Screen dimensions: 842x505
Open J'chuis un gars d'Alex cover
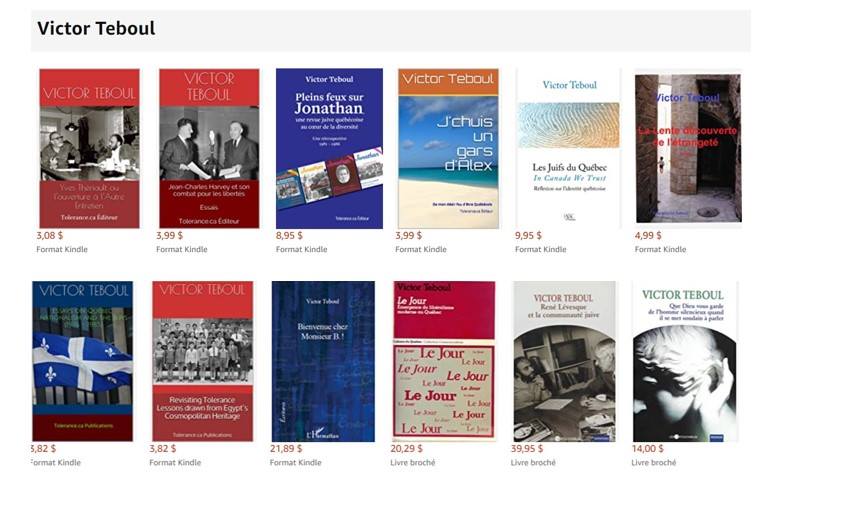448,148
